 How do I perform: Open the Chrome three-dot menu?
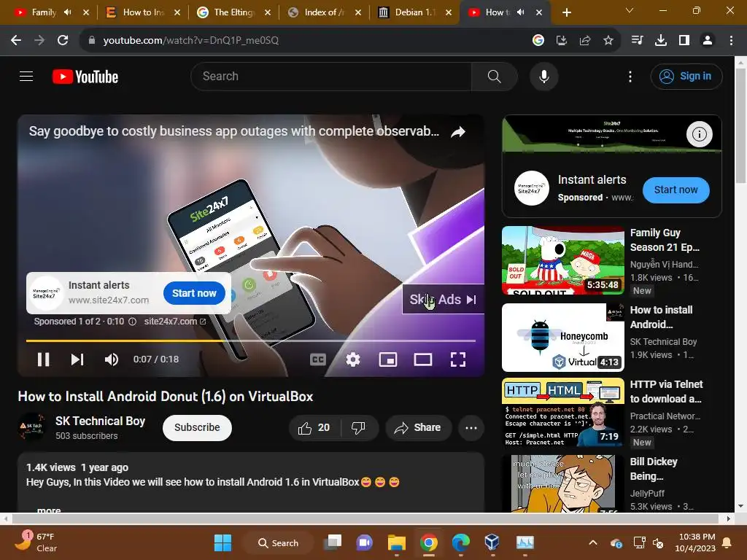coord(731,41)
